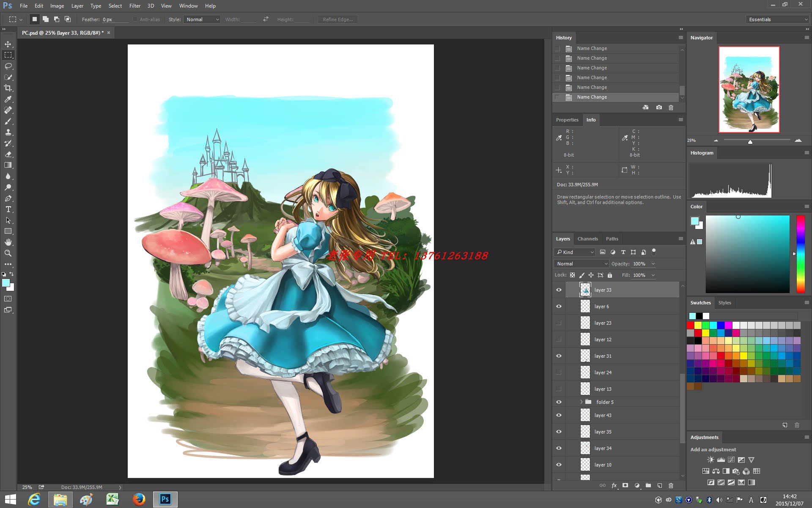Select the Lasso tool

point(8,66)
